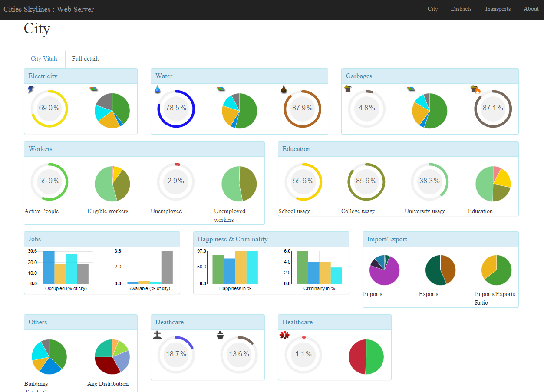
Task: Click the Age Distribution pie chart
Action: [x=112, y=357]
